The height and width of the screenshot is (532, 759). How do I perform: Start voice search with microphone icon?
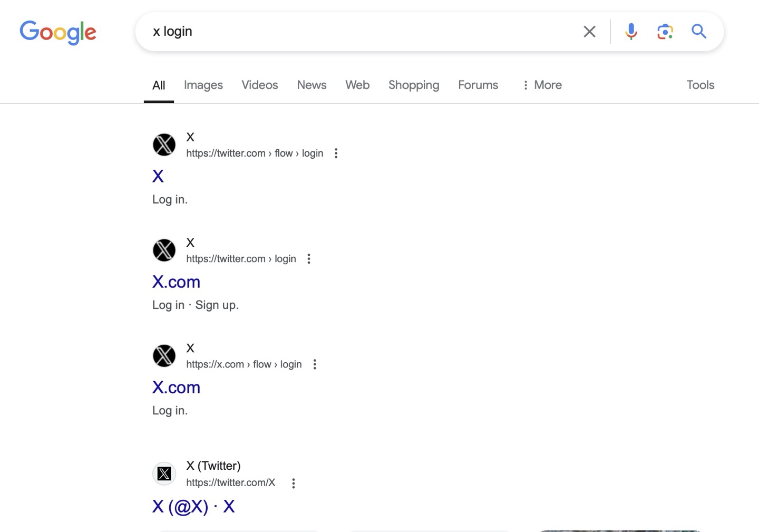pyautogui.click(x=631, y=32)
